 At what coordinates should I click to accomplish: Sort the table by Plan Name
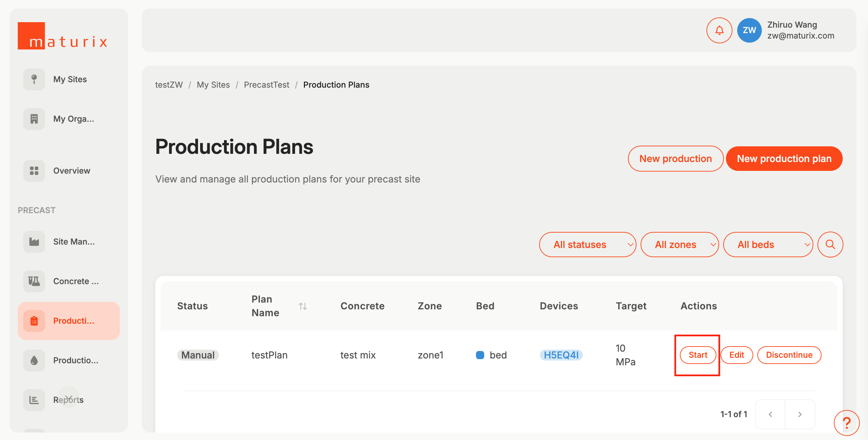[303, 306]
